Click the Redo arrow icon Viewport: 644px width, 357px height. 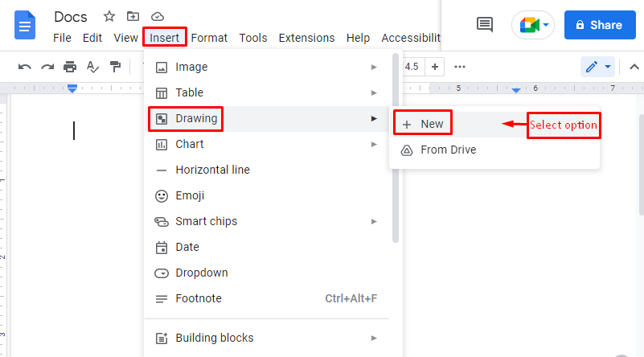tap(47, 67)
